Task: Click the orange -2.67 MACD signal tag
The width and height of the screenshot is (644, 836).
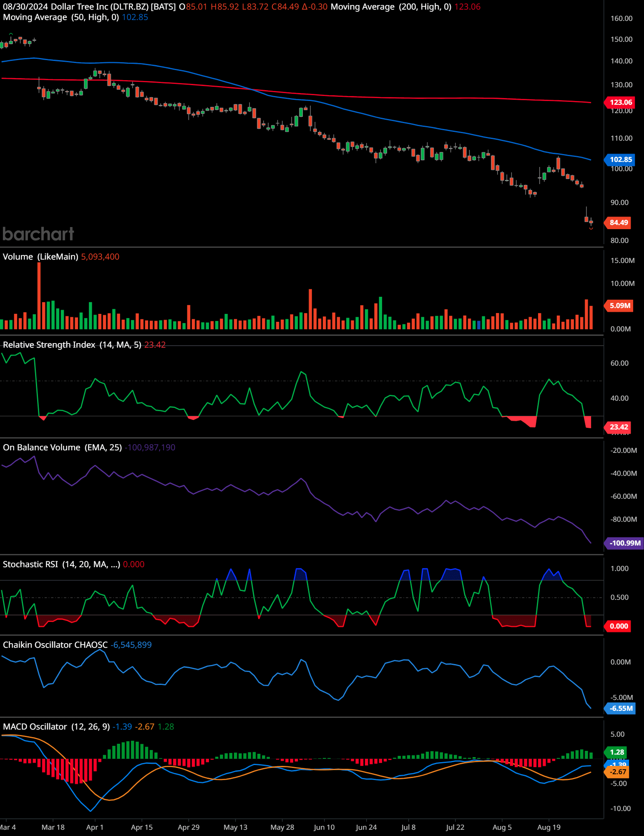Action: click(x=616, y=772)
